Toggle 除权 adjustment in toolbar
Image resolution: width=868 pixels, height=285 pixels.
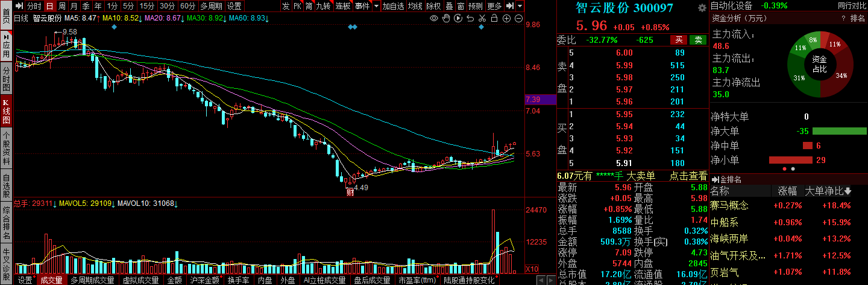433,6
